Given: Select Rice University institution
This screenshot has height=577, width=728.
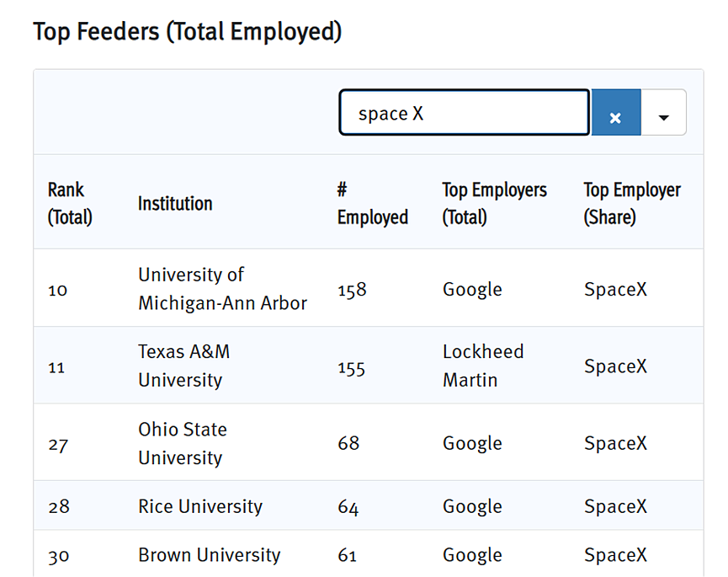Looking at the screenshot, I should [200, 506].
